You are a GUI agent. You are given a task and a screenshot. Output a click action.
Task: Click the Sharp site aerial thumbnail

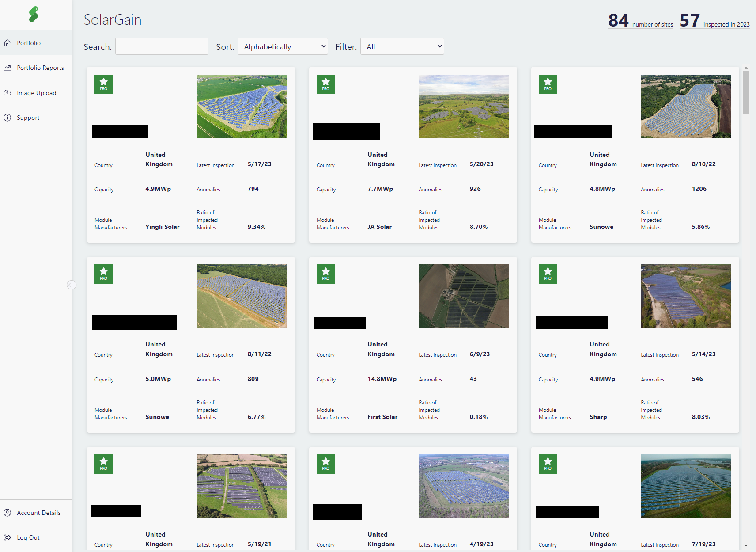pyautogui.click(x=686, y=296)
